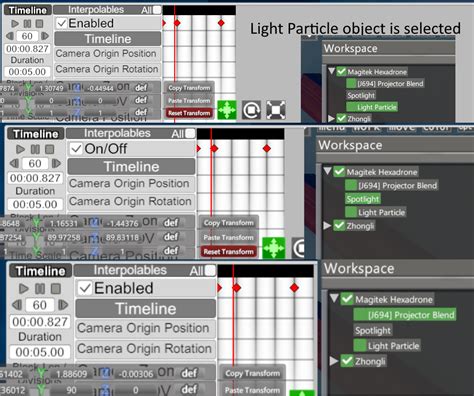Click time field 00:00.827 in top screenshot
The image size is (474, 396).
[x=27, y=49]
